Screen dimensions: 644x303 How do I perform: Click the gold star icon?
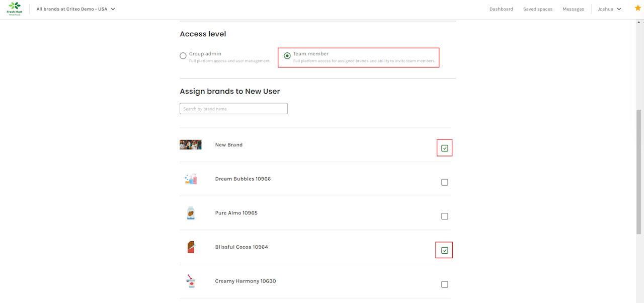638,8
